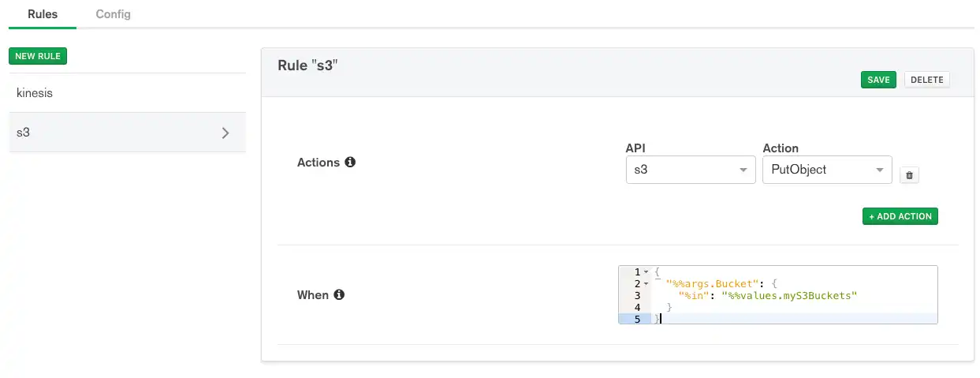980x378 pixels.
Task: Click the chevron arrow on the s3 rule
Action: (225, 133)
